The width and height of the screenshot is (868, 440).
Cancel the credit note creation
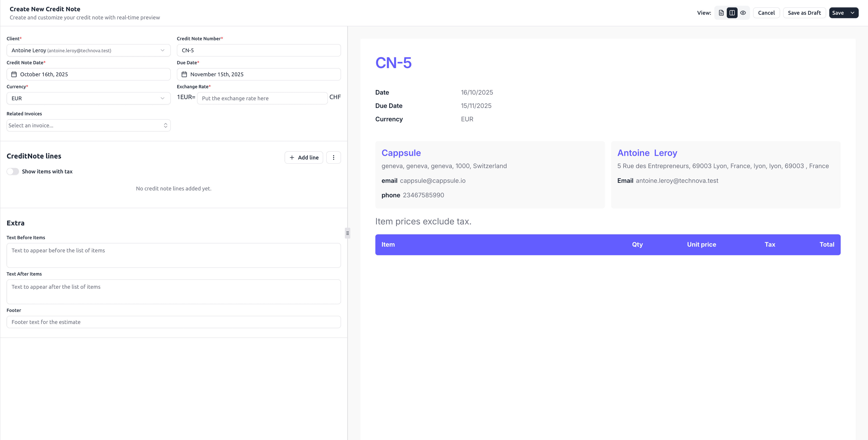(766, 12)
